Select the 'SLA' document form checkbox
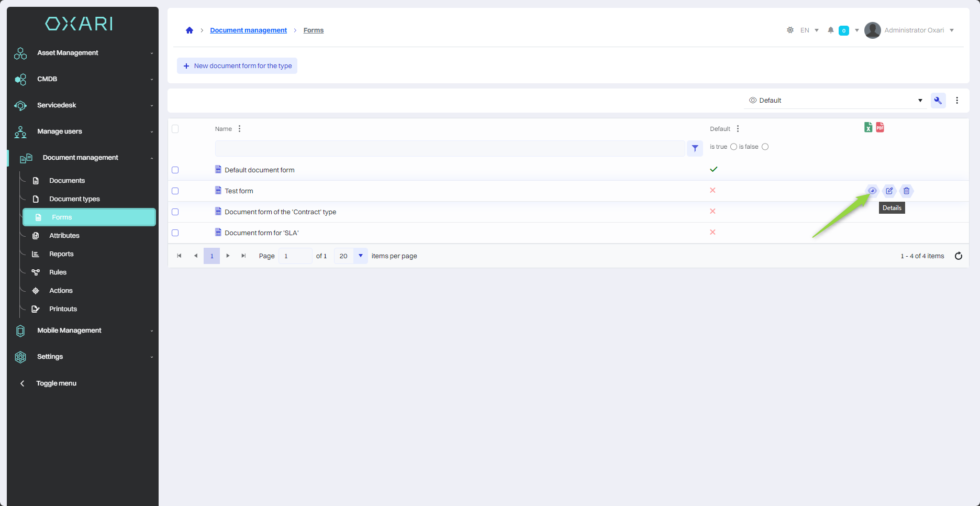 [175, 233]
